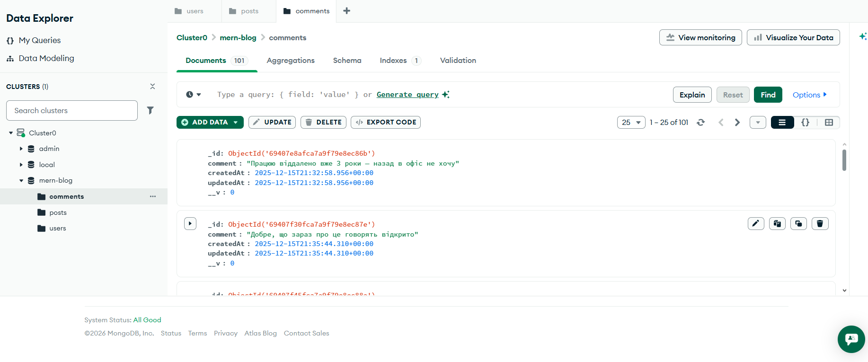The width and height of the screenshot is (868, 362).
Task: Switch to JSON view with braces icon
Action: point(805,123)
